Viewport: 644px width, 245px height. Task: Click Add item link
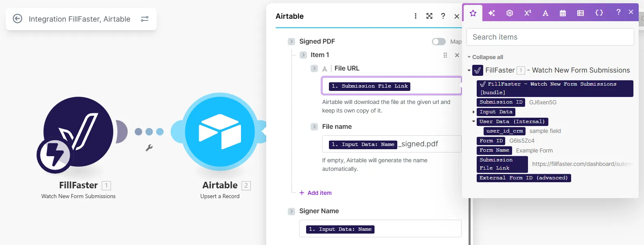point(315,193)
